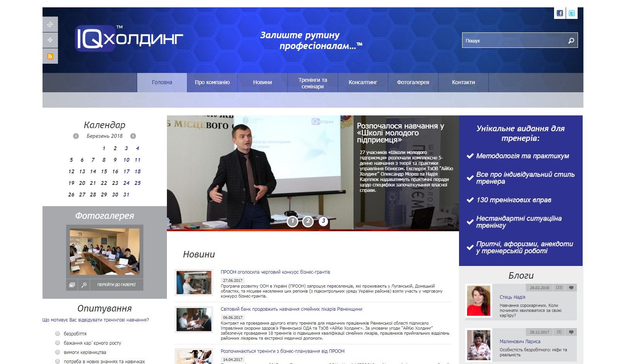Screen dimensions: 641x364
Task: Click the '27.06.2017' news date
Action: click(233, 281)
